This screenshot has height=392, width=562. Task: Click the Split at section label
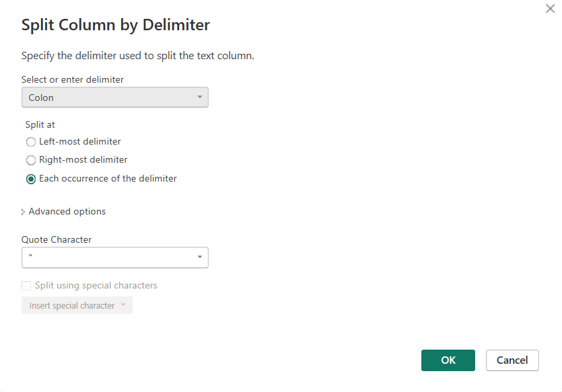40,124
